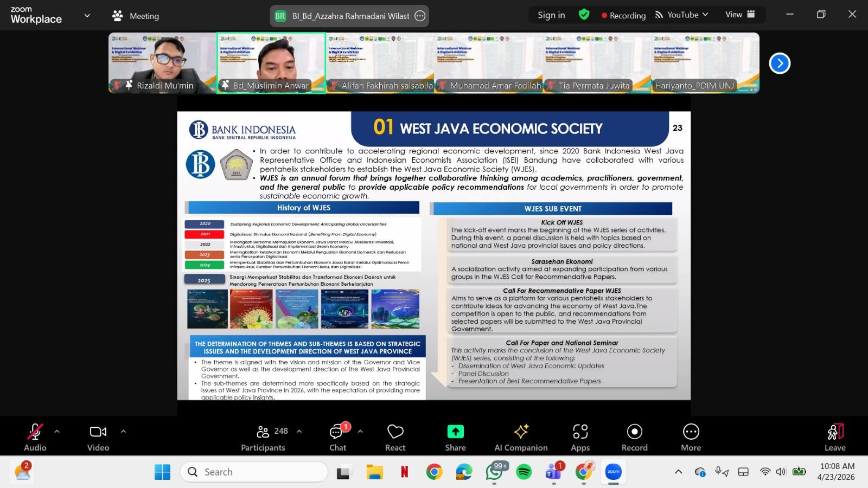Toggle the camera with the Video button
The height and width of the screenshot is (488, 868).
point(98,437)
